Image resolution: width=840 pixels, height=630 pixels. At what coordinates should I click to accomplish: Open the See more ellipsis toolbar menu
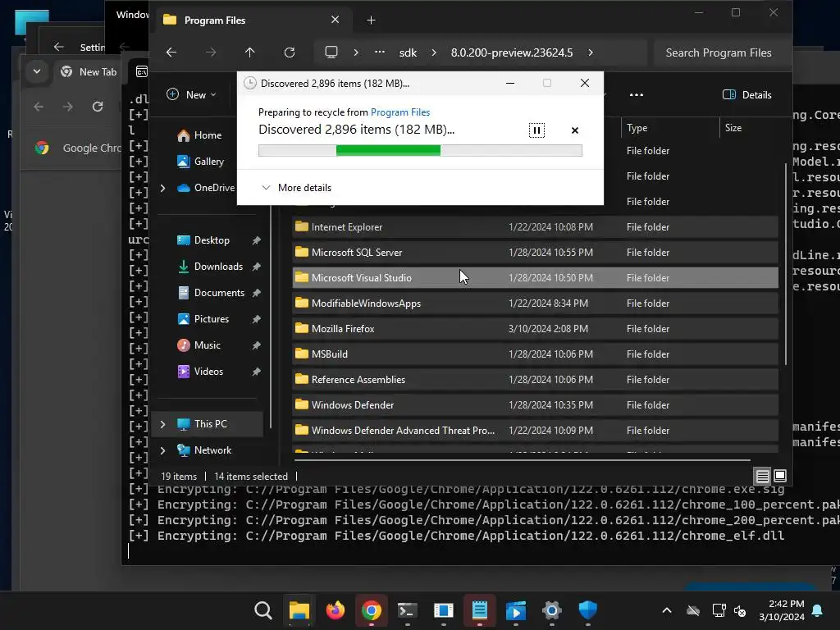(x=637, y=95)
